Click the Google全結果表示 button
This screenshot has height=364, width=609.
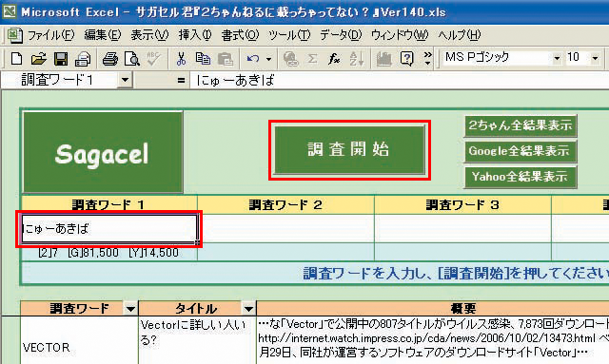click(x=521, y=151)
